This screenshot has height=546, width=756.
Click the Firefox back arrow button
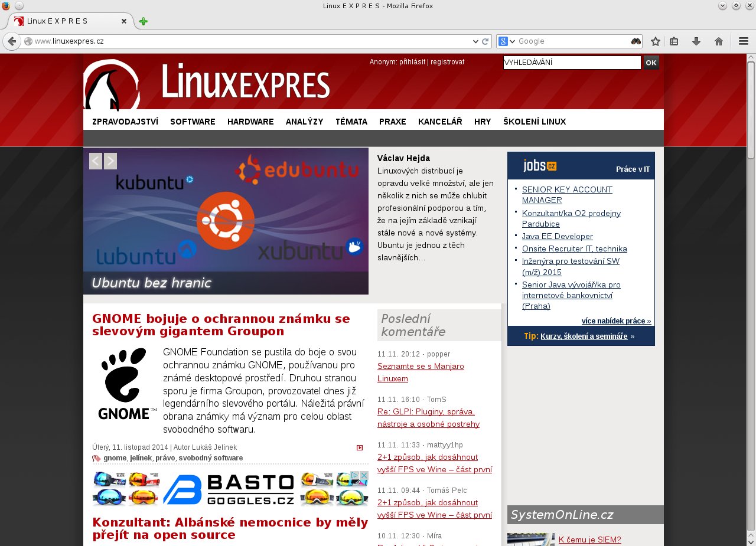click(x=12, y=41)
